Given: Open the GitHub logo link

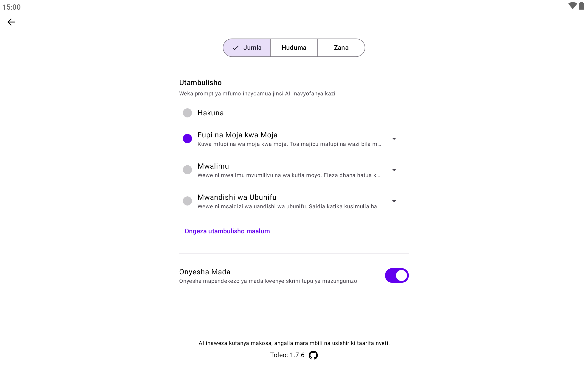Looking at the screenshot, I should [313, 355].
